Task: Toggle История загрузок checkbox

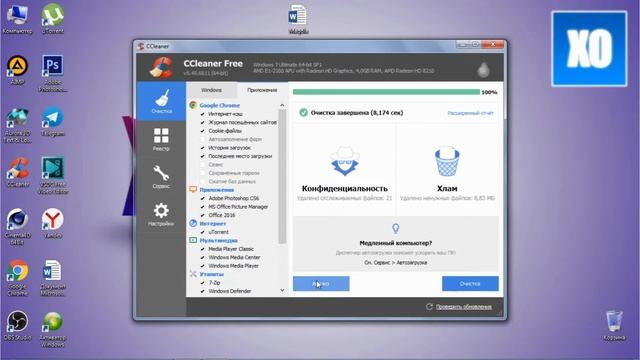Action: (202, 148)
